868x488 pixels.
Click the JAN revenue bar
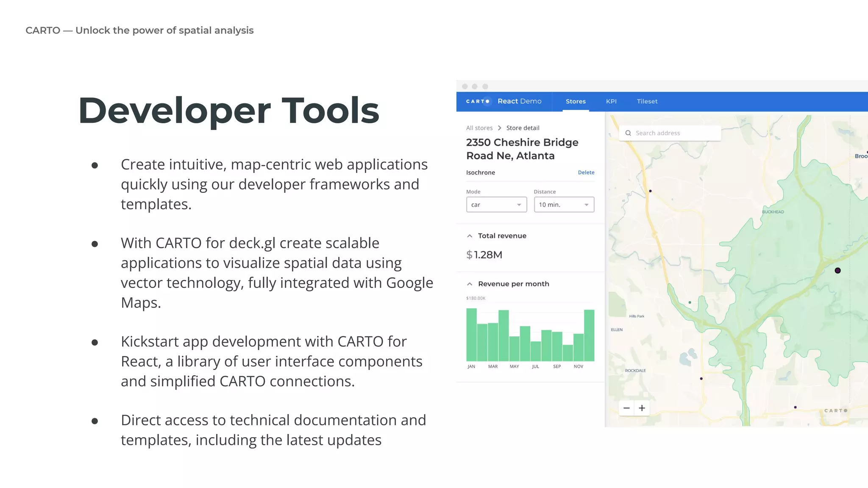471,335
